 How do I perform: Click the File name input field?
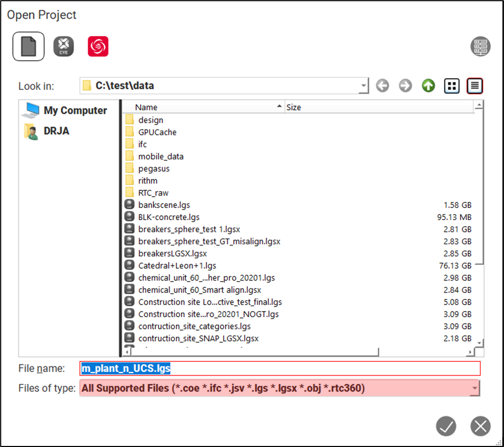point(325,368)
